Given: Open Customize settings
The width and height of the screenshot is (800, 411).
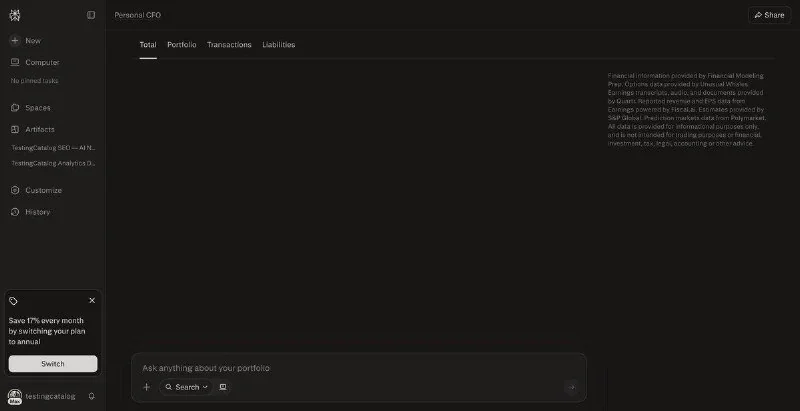Looking at the screenshot, I should (43, 190).
